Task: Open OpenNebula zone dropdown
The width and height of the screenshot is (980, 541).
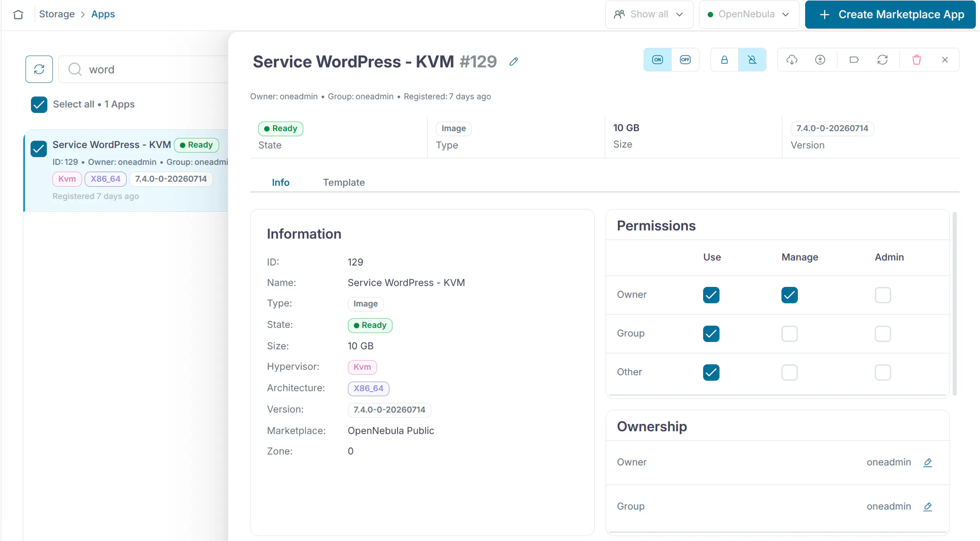Action: tap(749, 15)
